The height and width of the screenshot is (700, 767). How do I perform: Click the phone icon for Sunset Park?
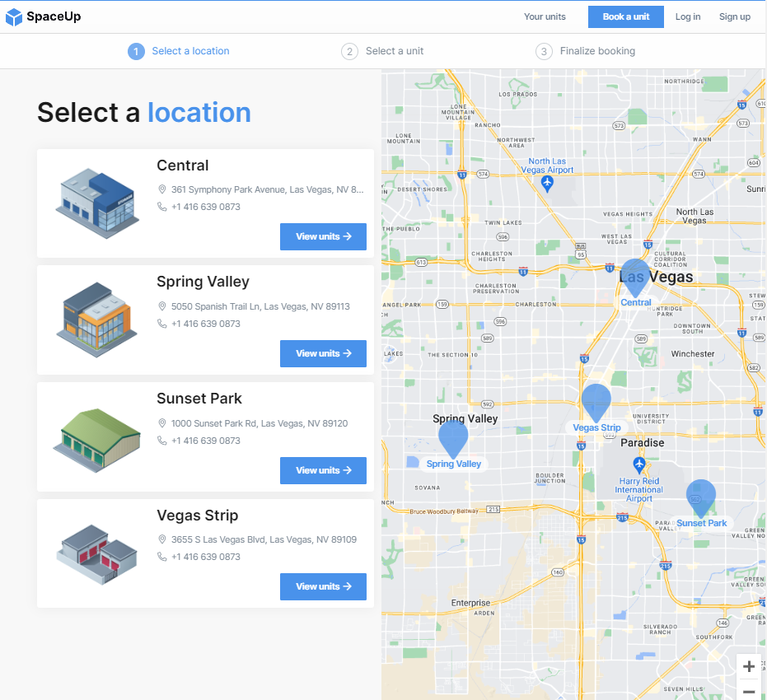pos(162,440)
